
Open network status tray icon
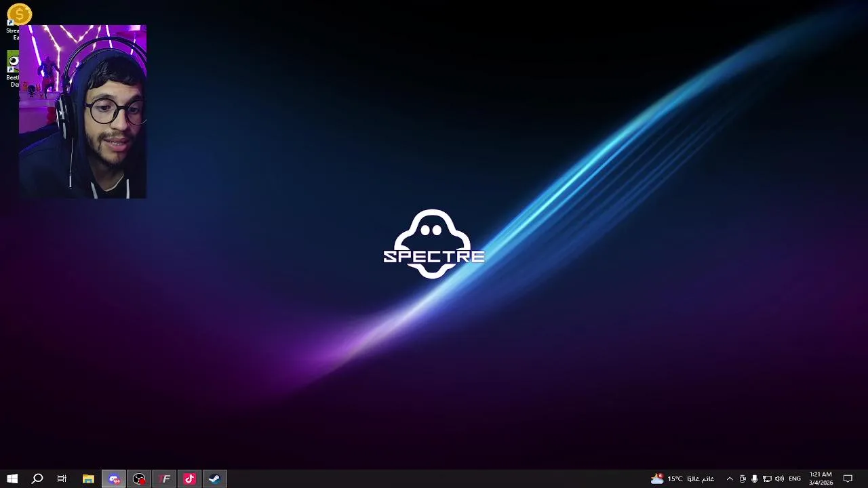click(767, 479)
